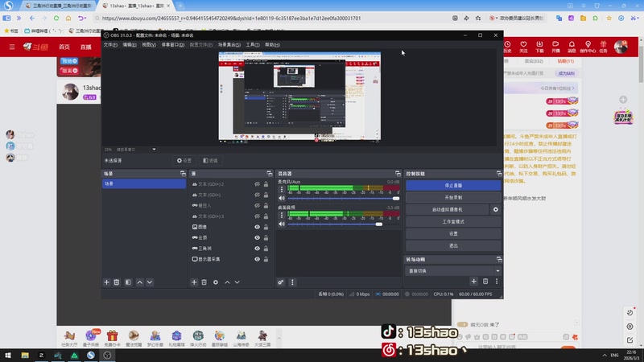
Task: Start the virtual camera button
Action: 448,209
